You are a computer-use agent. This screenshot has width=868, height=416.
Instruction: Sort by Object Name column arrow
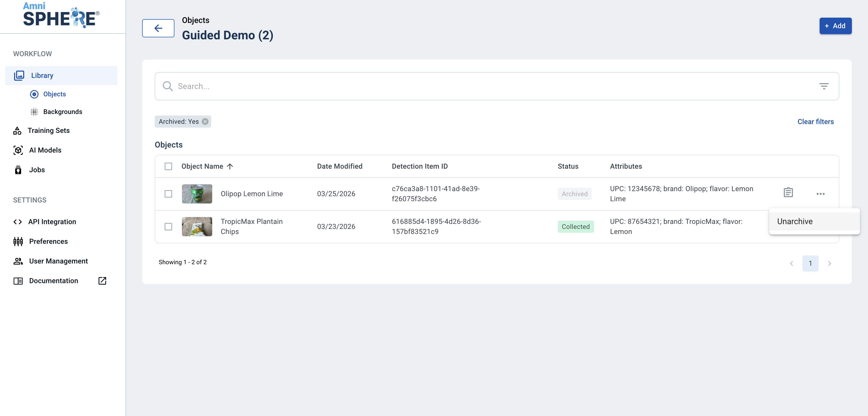point(230,167)
